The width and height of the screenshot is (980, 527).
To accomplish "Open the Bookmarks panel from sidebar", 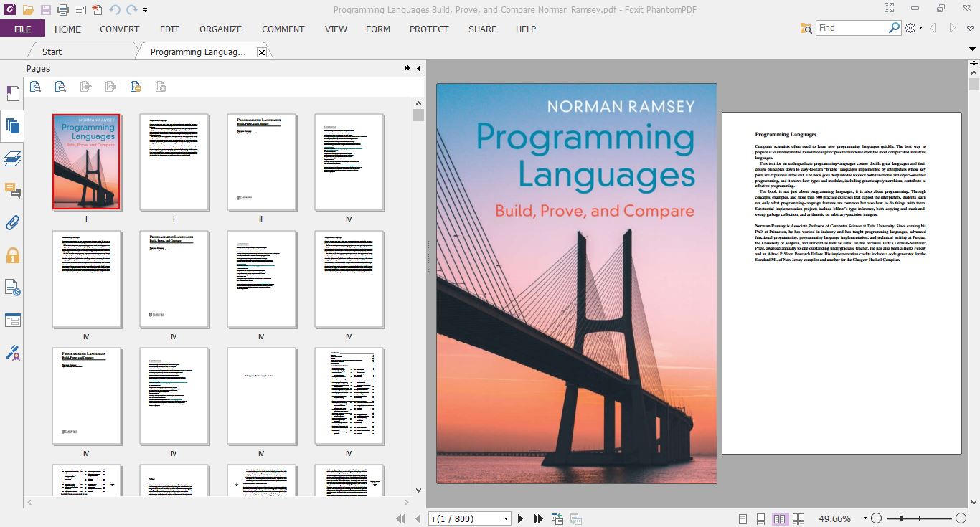I will click(x=12, y=94).
